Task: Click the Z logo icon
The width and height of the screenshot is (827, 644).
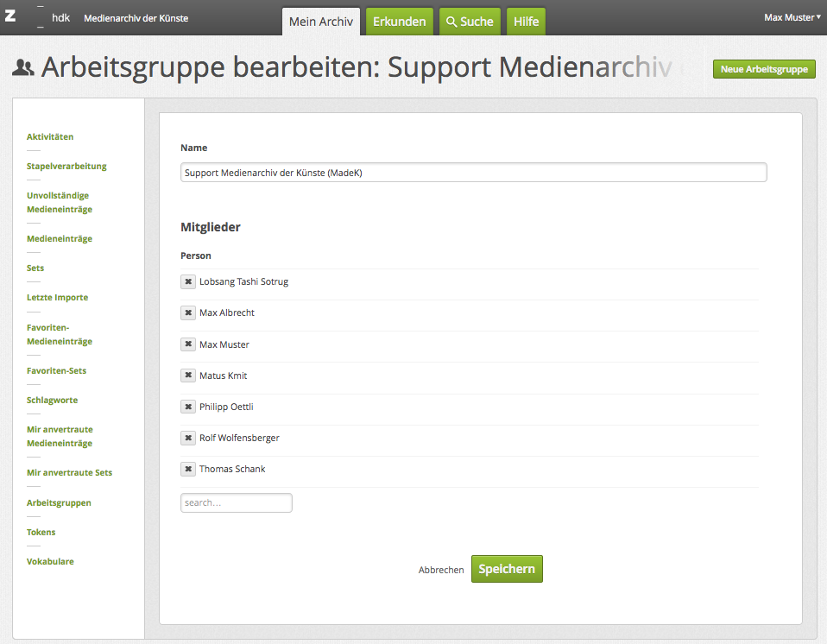Action: [x=10, y=16]
